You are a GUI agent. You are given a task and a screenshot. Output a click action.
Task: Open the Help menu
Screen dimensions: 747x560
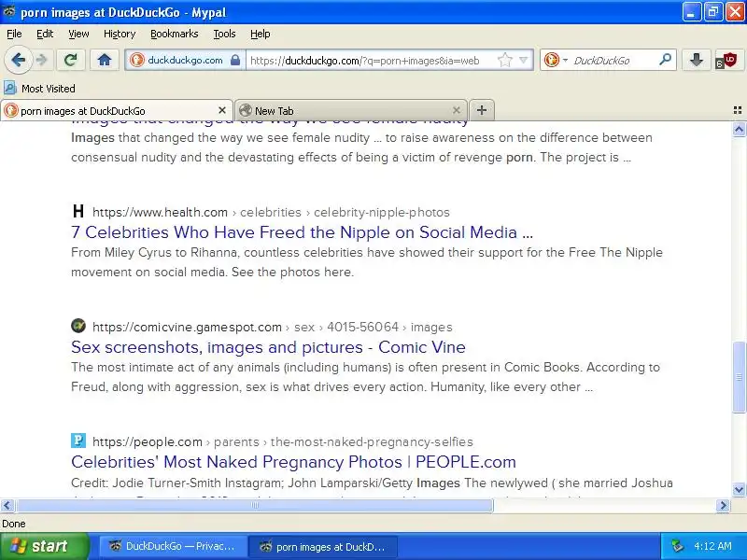click(261, 34)
